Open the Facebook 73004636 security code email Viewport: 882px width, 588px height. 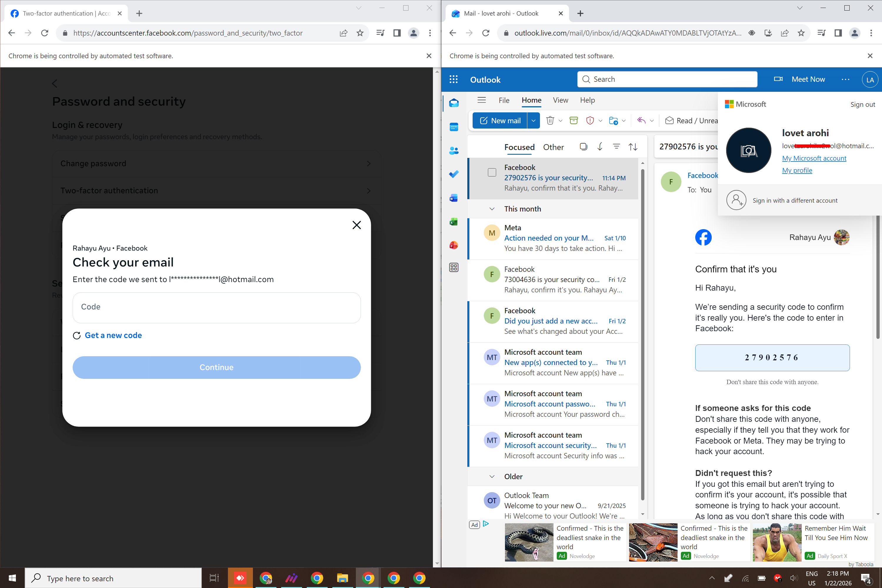[x=553, y=280]
